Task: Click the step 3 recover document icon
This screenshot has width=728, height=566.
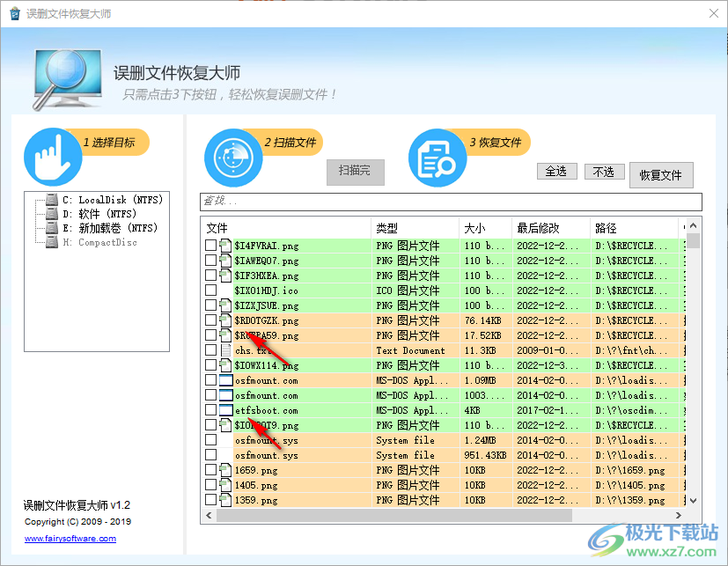Action: tap(438, 158)
